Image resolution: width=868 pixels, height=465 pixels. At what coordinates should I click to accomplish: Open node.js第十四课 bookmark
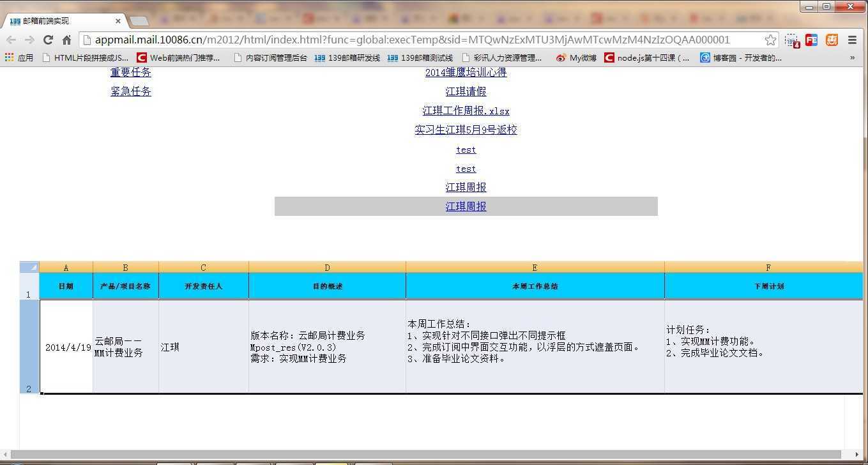click(x=647, y=57)
